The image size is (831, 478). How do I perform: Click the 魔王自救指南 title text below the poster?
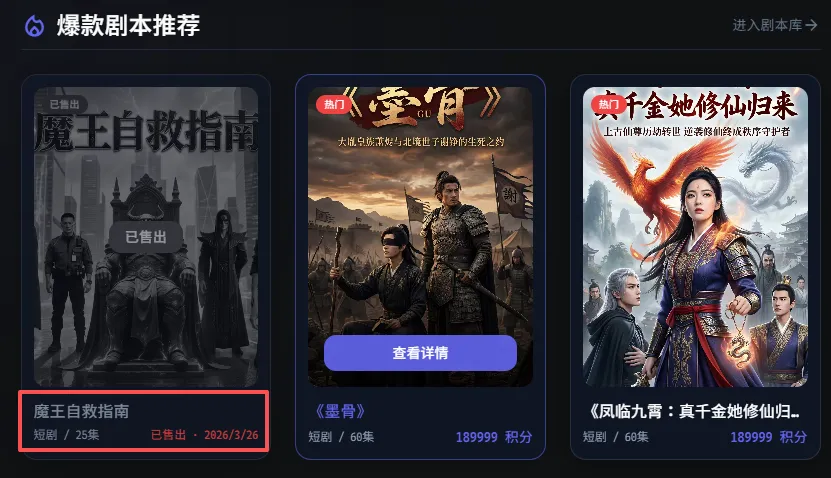coord(81,411)
